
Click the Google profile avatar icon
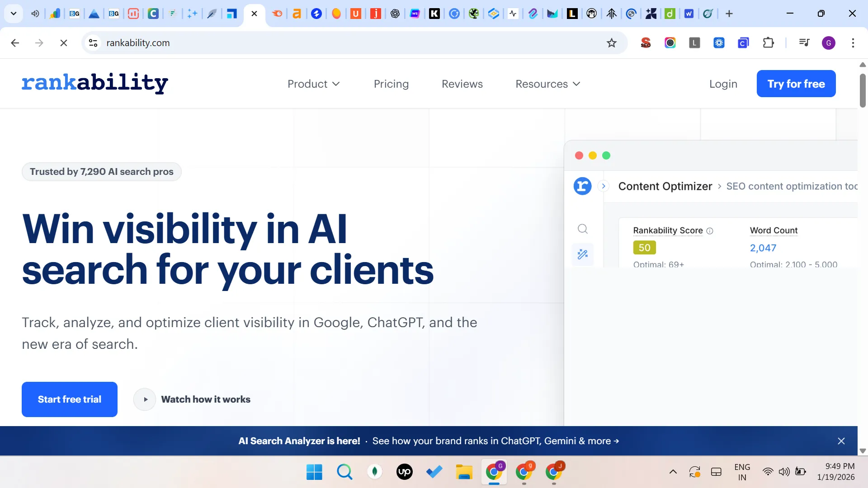click(829, 43)
